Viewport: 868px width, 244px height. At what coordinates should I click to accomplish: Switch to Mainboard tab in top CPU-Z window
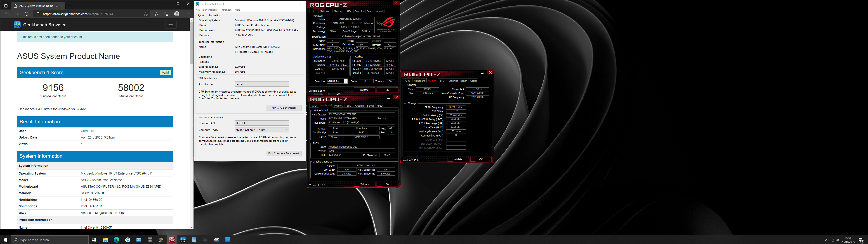[x=325, y=11]
